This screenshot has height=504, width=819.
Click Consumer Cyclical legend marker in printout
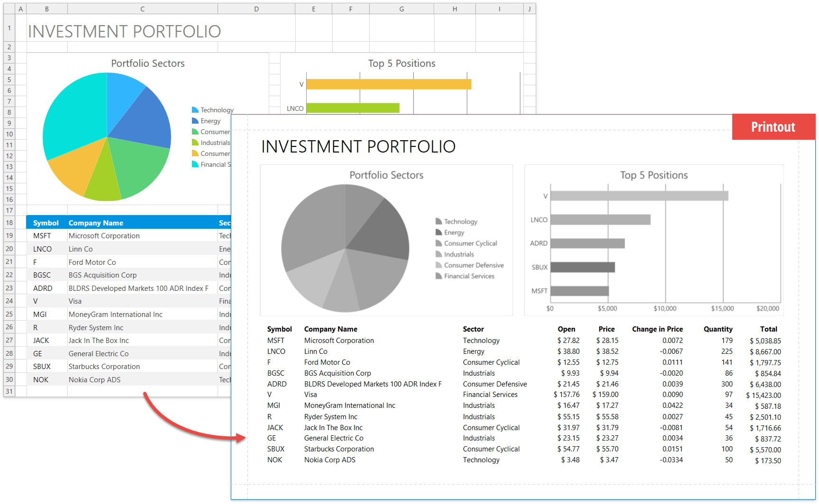438,243
